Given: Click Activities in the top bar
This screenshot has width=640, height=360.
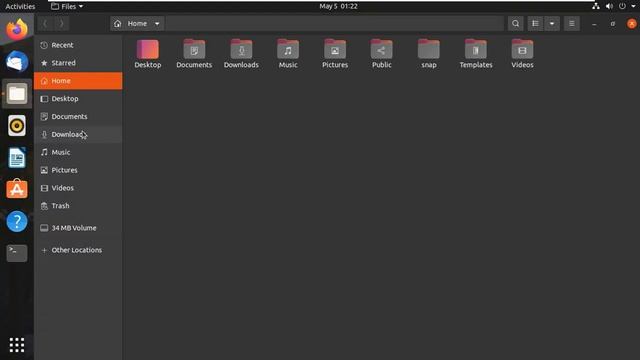Looking at the screenshot, I should pyautogui.click(x=20, y=6).
